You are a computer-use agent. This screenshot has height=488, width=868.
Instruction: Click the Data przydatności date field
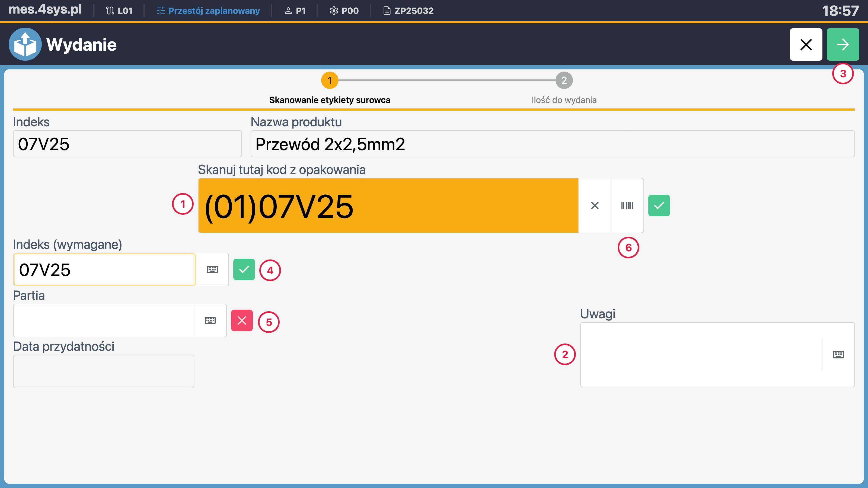[x=103, y=371]
